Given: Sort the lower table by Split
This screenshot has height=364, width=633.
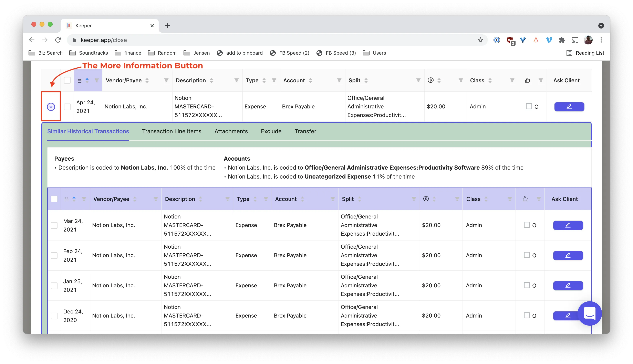Looking at the screenshot, I should (359, 199).
